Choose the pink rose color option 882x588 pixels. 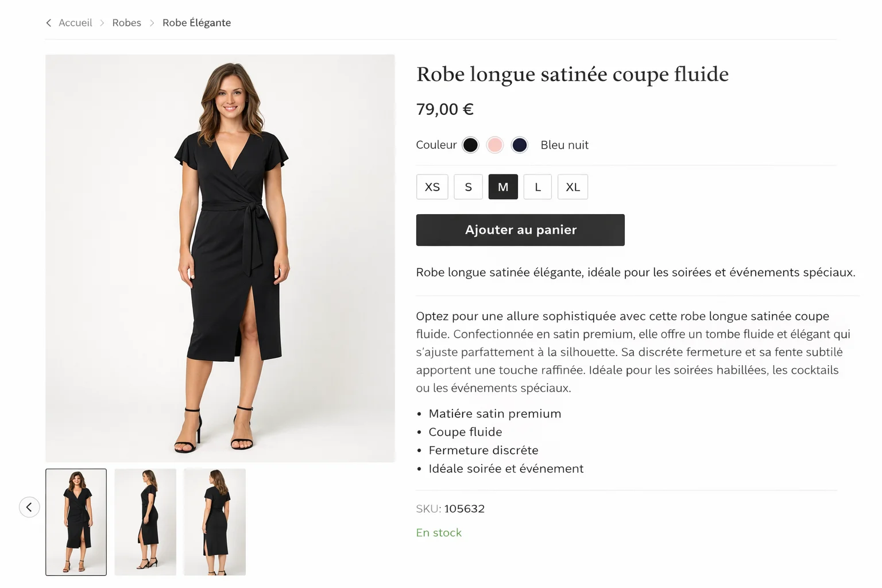(x=495, y=145)
